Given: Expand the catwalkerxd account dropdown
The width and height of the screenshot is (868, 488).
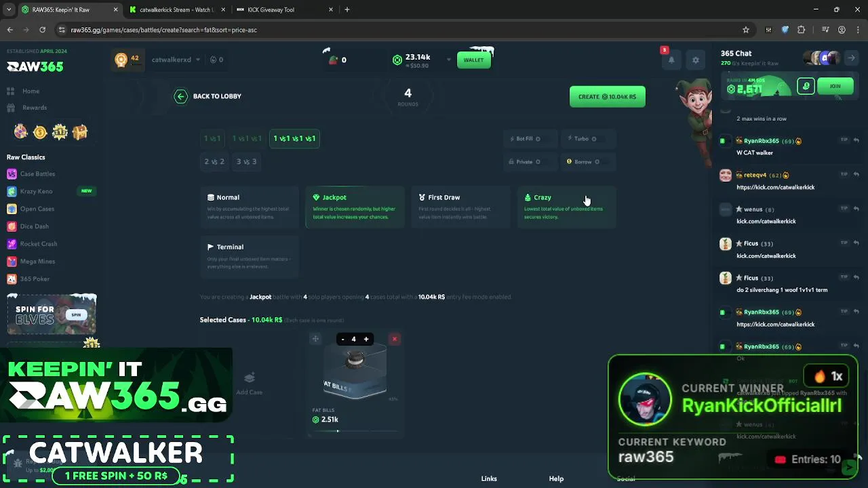Looking at the screenshot, I should click(x=198, y=60).
